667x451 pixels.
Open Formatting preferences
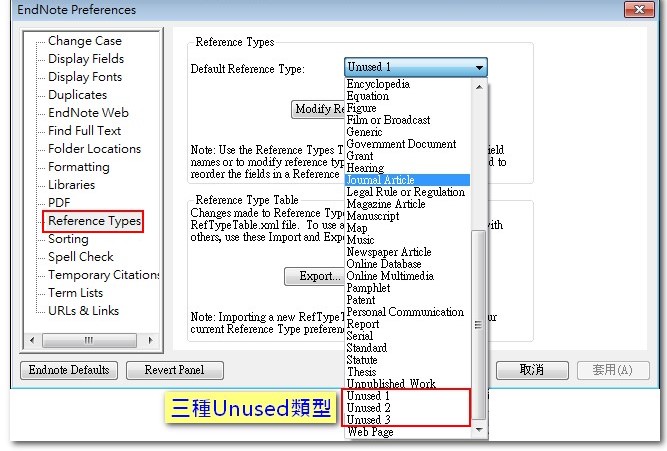click(x=79, y=167)
